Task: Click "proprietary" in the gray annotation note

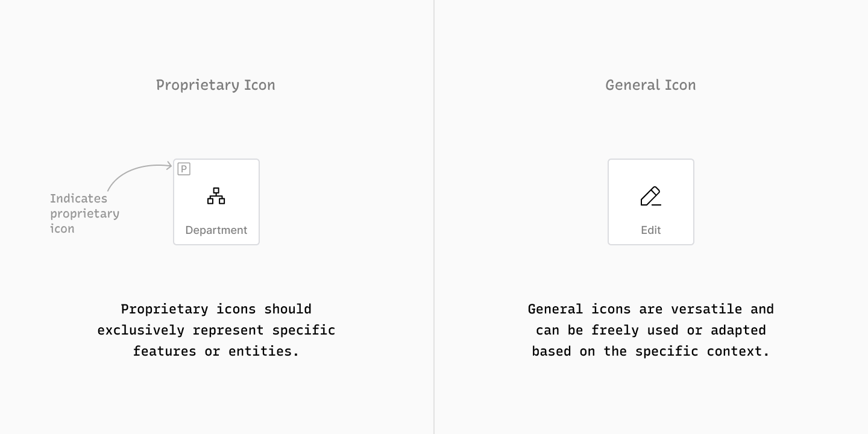Action: point(84,213)
